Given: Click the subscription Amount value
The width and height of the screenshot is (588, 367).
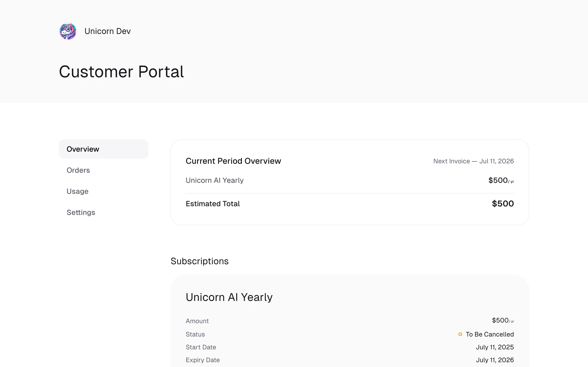Looking at the screenshot, I should 502,320.
